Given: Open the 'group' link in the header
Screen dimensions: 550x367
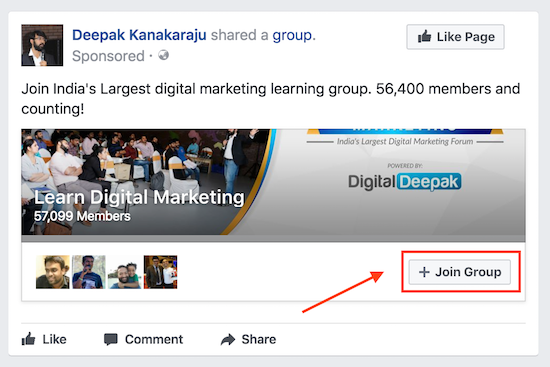Looking at the screenshot, I should coord(292,35).
